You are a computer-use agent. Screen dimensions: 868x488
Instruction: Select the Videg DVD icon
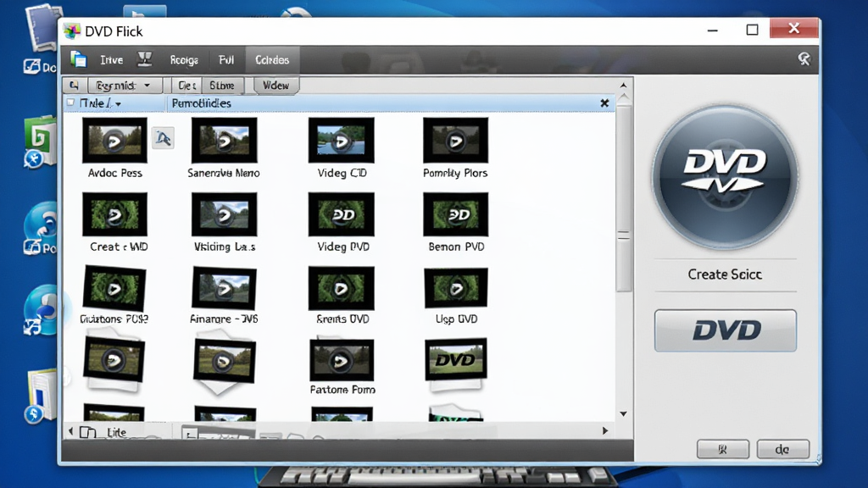pos(342,214)
